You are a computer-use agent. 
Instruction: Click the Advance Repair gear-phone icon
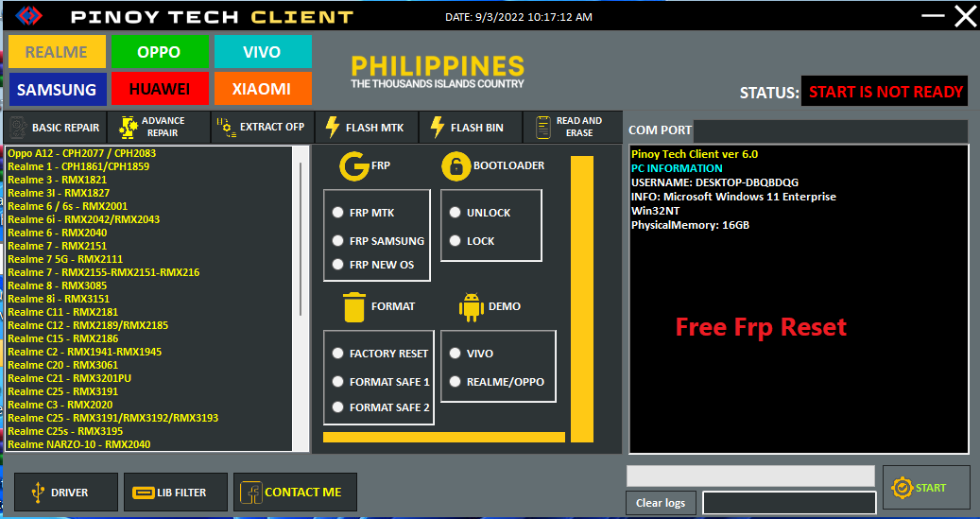128,127
